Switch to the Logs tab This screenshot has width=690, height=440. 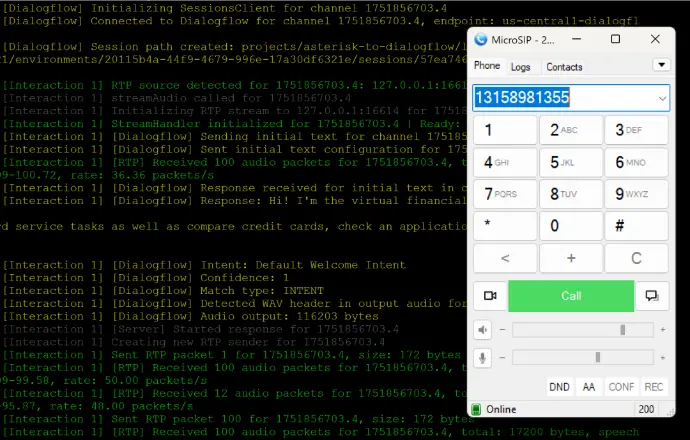tap(521, 67)
